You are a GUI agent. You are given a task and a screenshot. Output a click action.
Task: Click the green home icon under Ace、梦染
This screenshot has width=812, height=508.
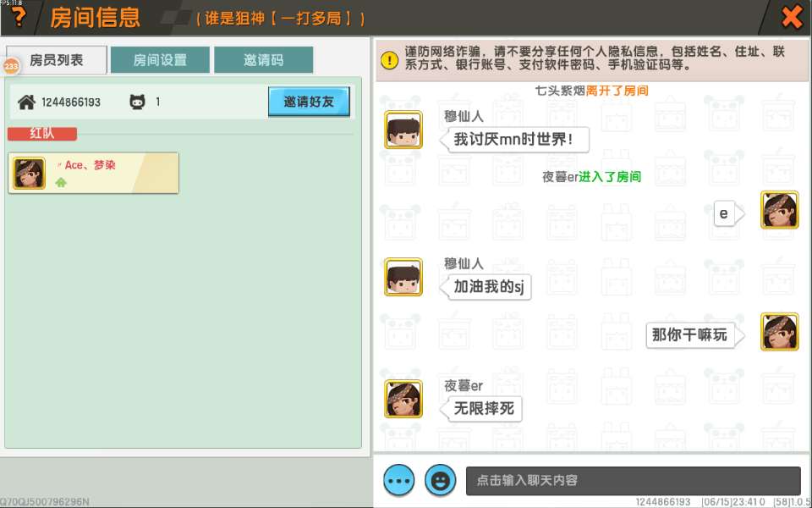61,182
